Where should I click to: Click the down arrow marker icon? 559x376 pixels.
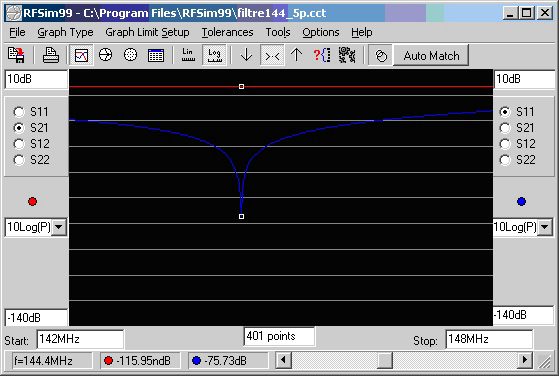[246, 55]
